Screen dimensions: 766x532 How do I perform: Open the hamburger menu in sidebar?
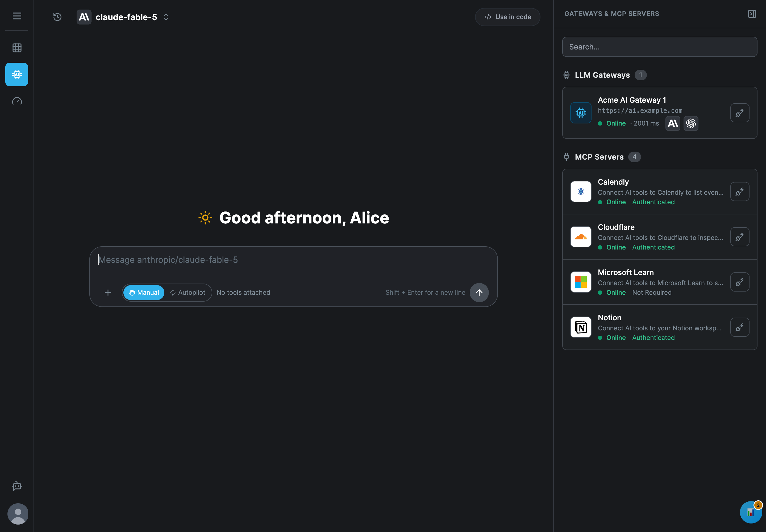coord(17,16)
